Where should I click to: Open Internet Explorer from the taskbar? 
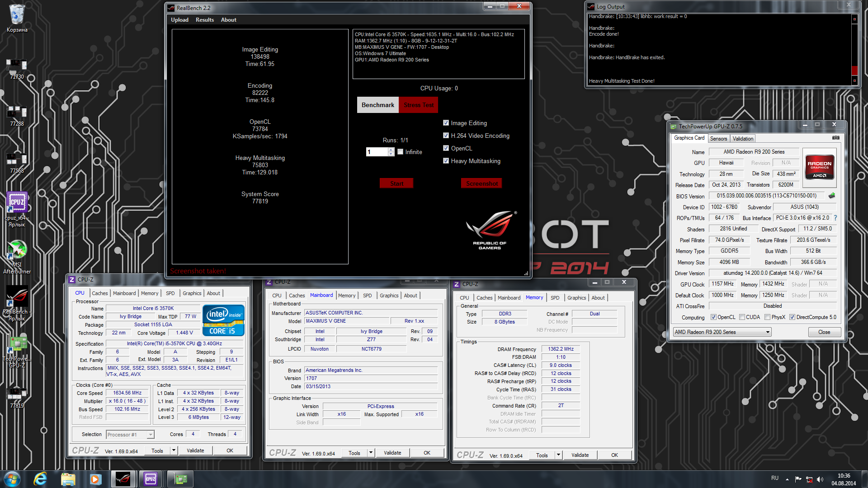point(40,479)
